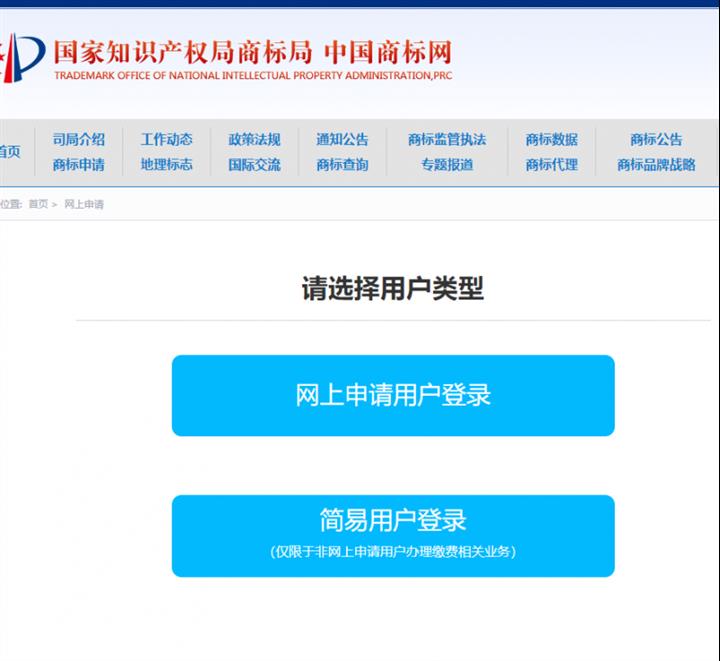The height and width of the screenshot is (661, 720).
Task: Go to 商标申请 navigation link
Action: click(79, 165)
